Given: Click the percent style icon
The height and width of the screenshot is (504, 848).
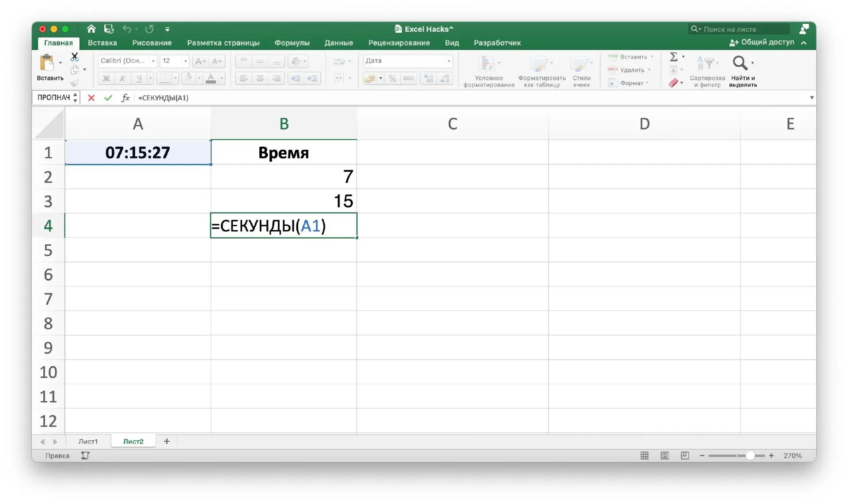Looking at the screenshot, I should pyautogui.click(x=392, y=78).
